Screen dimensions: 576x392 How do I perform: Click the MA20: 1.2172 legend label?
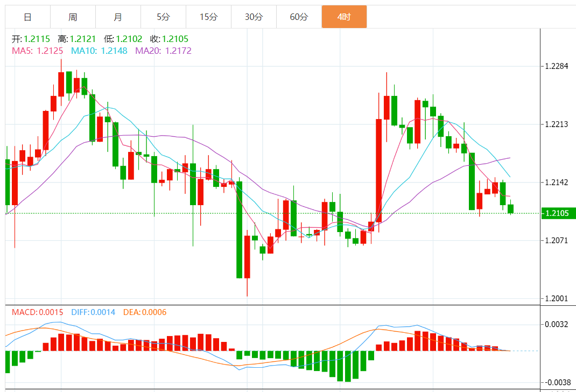pos(164,51)
